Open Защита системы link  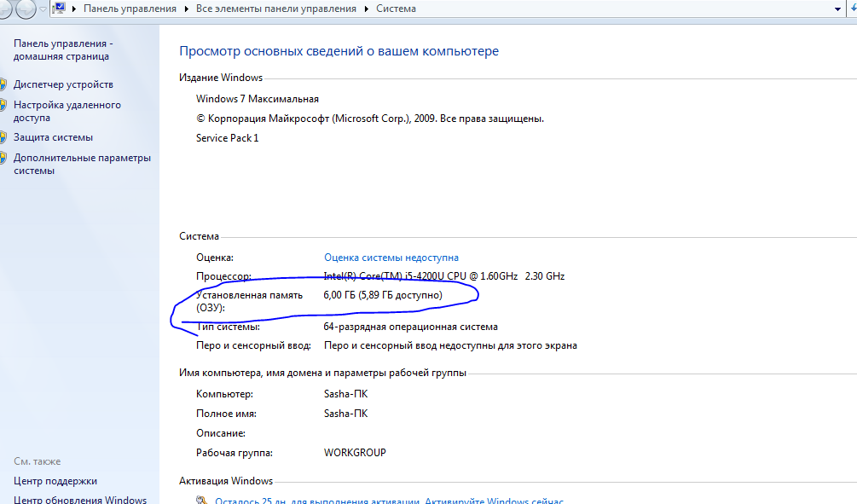pos(53,138)
